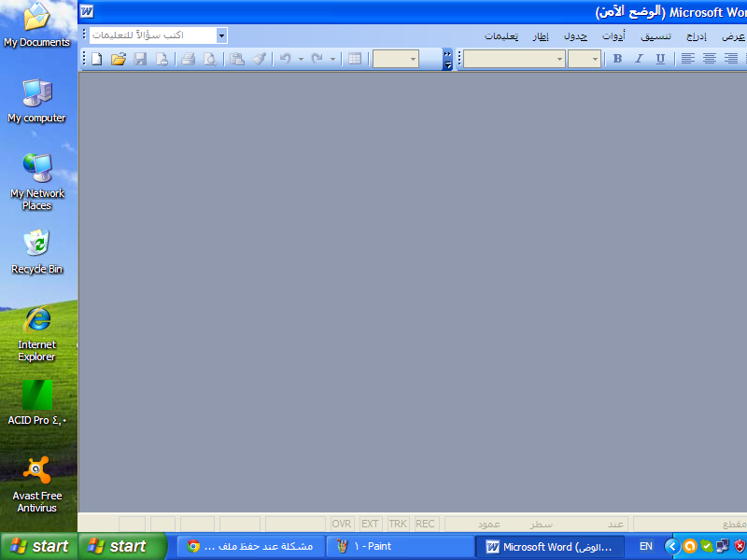Center text in Word toolbar

pyautogui.click(x=710, y=59)
